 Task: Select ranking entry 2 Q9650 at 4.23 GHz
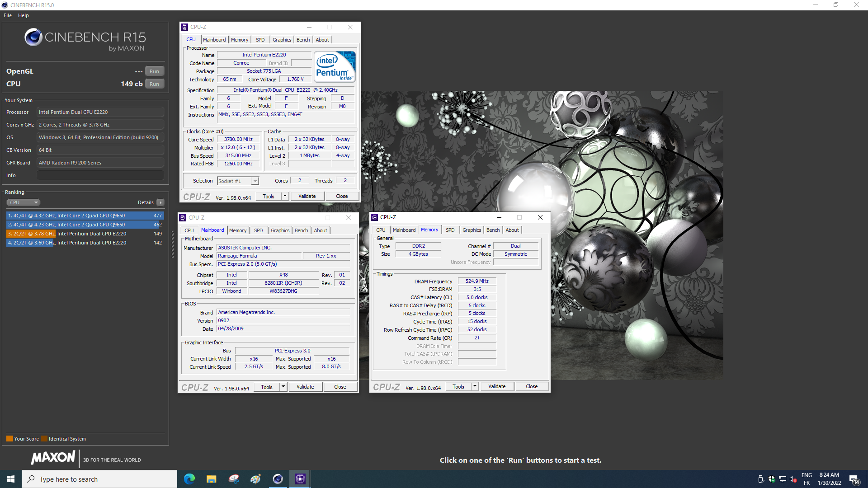pos(85,225)
